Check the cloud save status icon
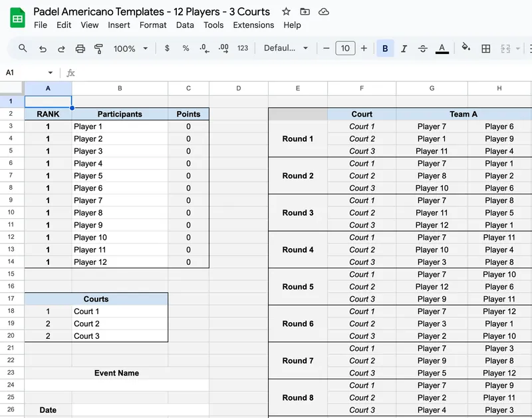This screenshot has width=532, height=418. click(324, 12)
